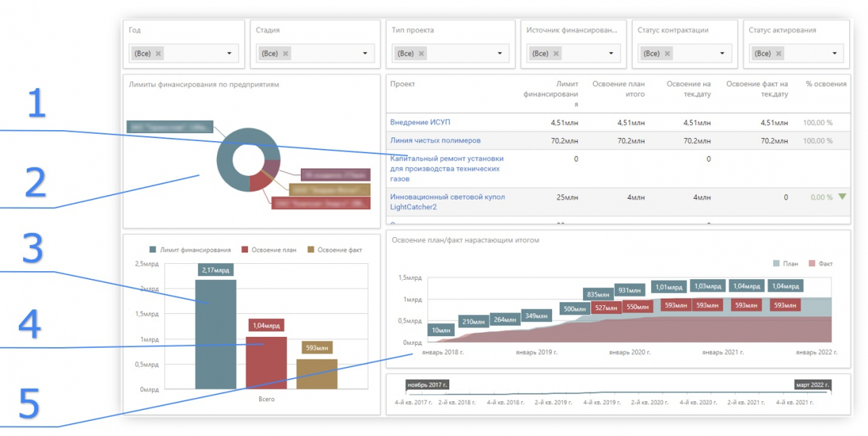
Task: Open the Год dropdown arrow
Action: tap(229, 54)
